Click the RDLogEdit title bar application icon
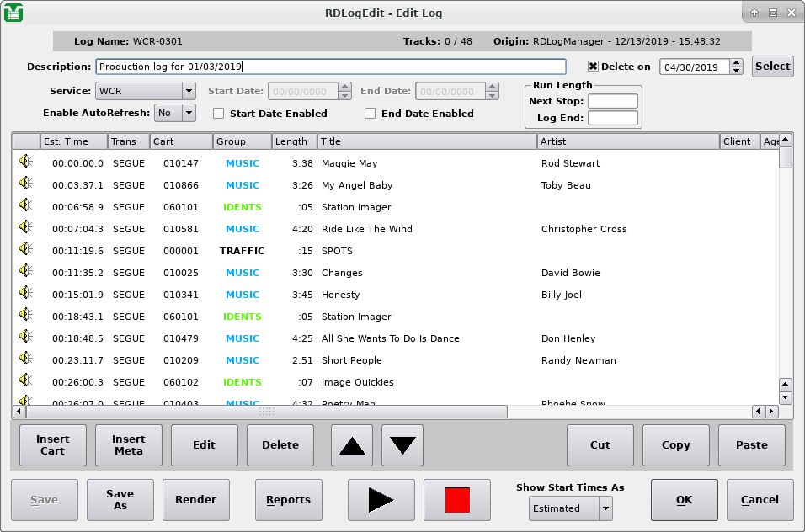 (x=13, y=13)
